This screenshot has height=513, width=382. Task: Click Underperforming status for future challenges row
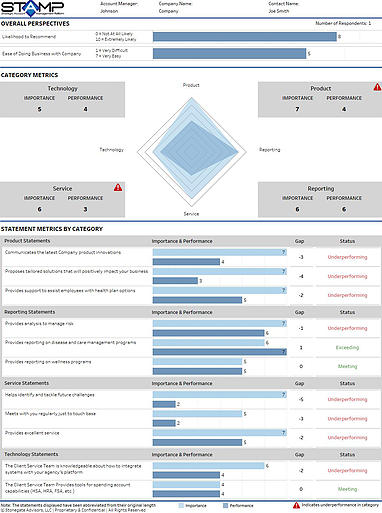coord(347,399)
